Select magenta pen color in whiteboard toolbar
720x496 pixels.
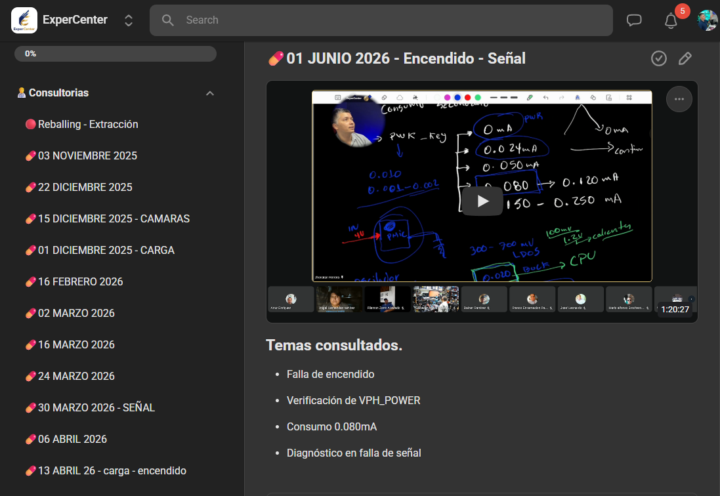tap(447, 97)
